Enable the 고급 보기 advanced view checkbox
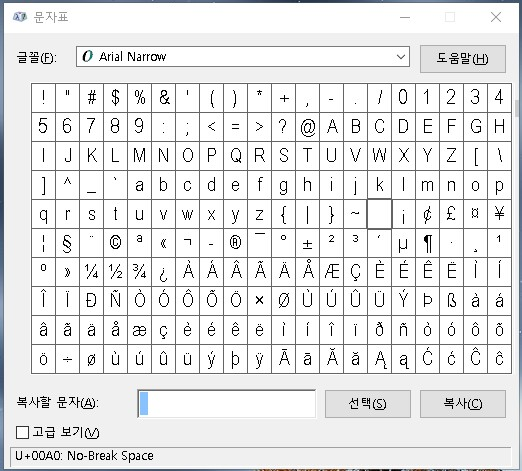 coord(22,433)
